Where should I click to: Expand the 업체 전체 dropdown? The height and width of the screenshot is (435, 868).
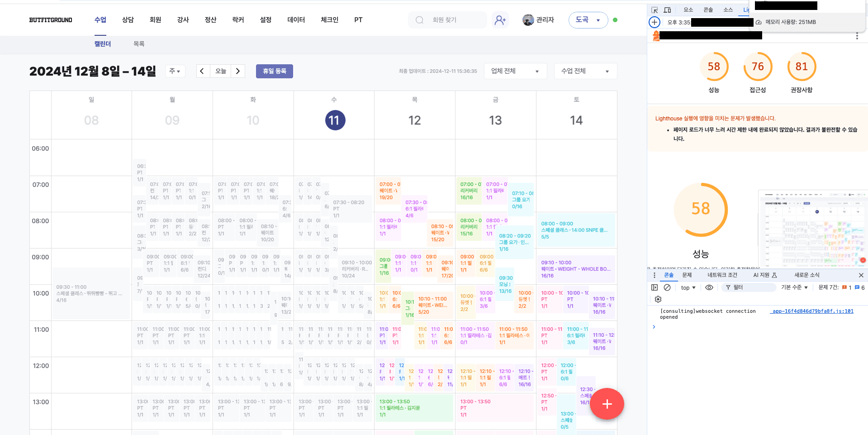coord(515,71)
